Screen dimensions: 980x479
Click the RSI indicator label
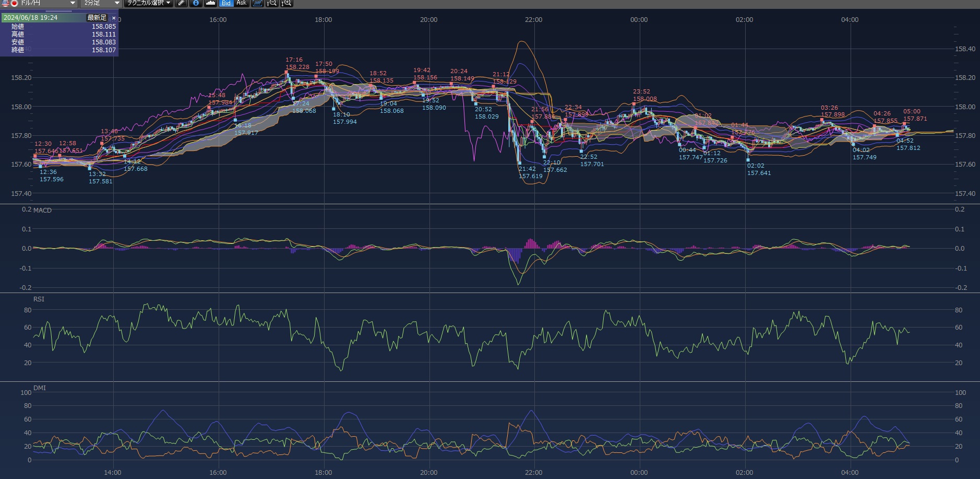39,299
